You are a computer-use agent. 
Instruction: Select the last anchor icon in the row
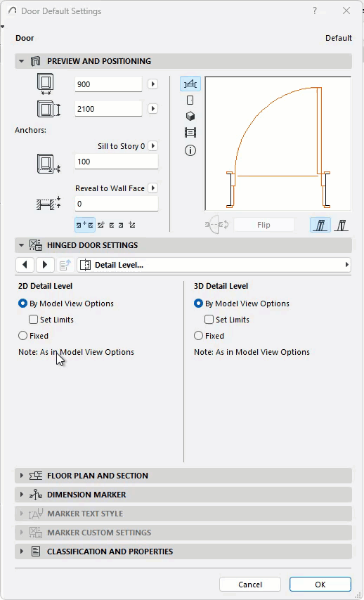click(132, 225)
